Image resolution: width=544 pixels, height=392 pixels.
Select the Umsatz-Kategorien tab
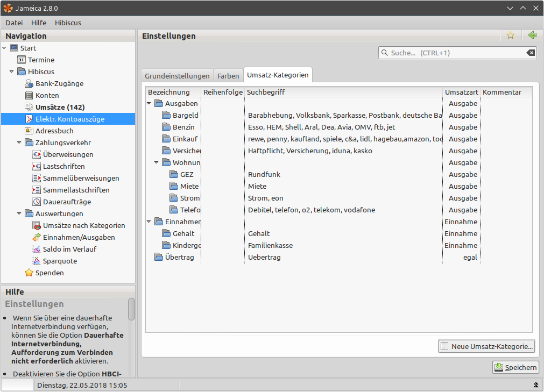pyautogui.click(x=278, y=75)
